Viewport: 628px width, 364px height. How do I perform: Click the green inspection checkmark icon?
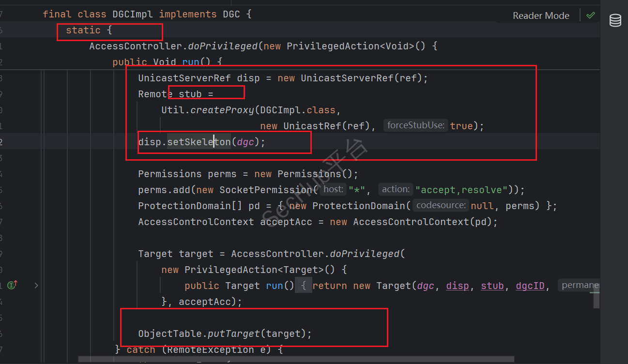pyautogui.click(x=590, y=15)
